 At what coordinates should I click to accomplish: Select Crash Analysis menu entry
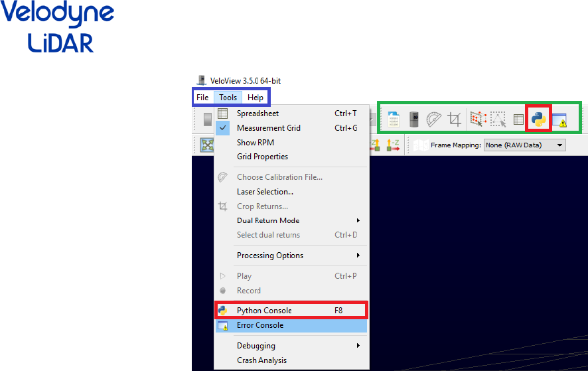tap(291, 360)
